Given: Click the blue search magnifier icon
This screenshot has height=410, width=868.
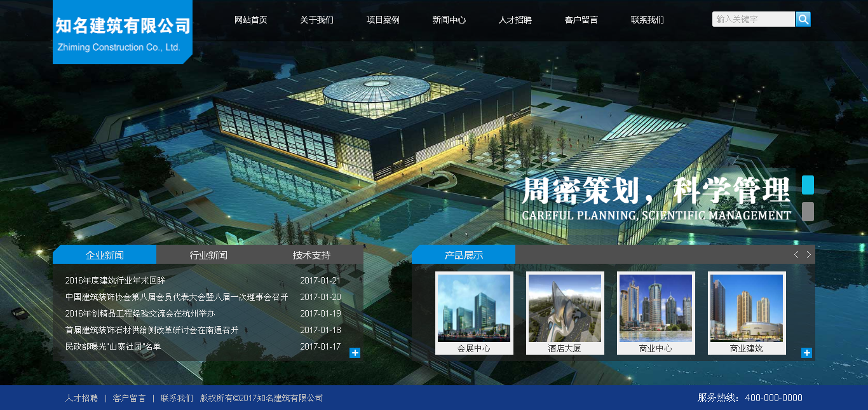Looking at the screenshot, I should tap(803, 19).
